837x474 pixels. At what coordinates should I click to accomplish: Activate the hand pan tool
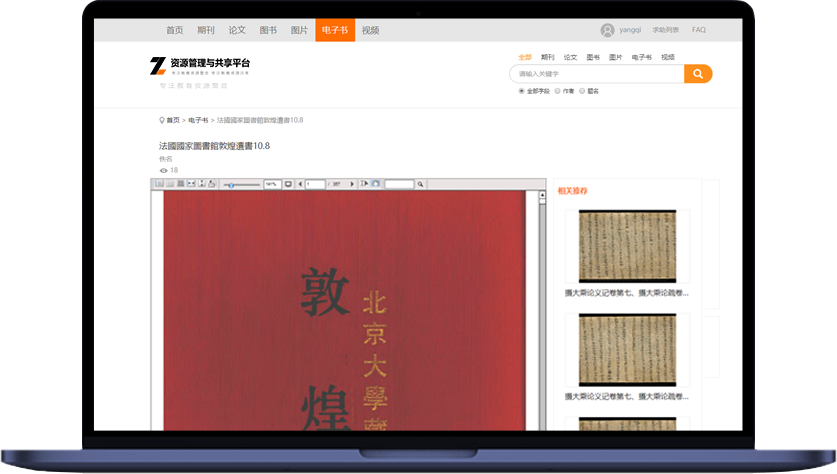[376, 184]
